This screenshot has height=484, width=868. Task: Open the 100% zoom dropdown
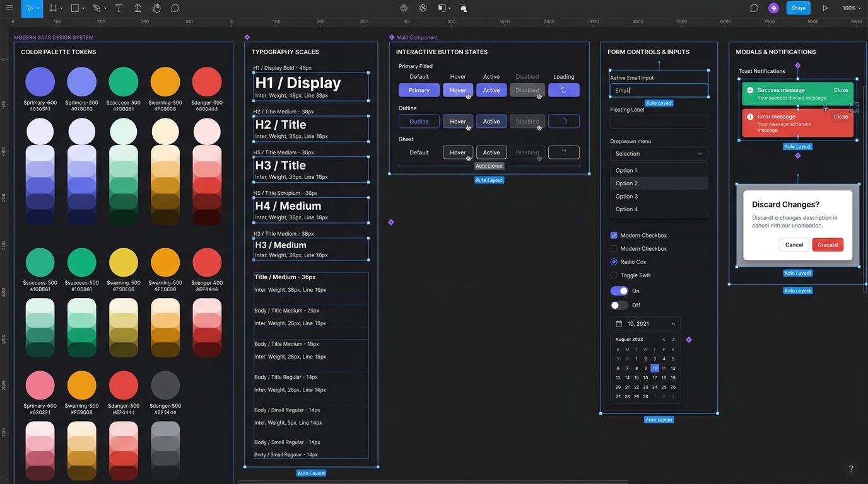click(x=852, y=8)
